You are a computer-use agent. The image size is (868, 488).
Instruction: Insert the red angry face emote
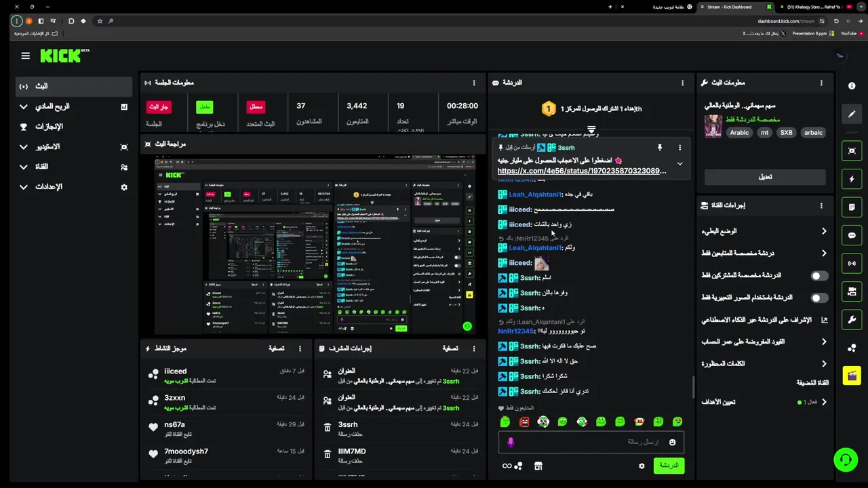click(524, 422)
